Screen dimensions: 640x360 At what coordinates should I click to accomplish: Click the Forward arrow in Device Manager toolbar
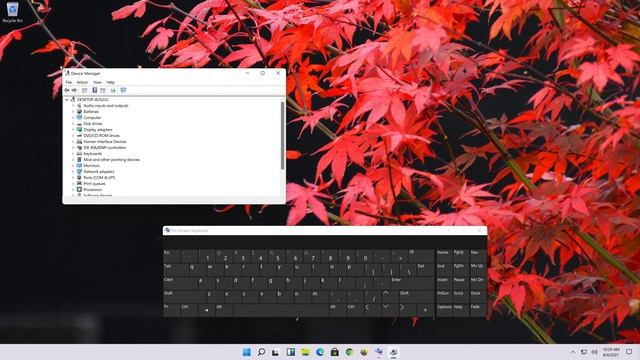point(74,90)
